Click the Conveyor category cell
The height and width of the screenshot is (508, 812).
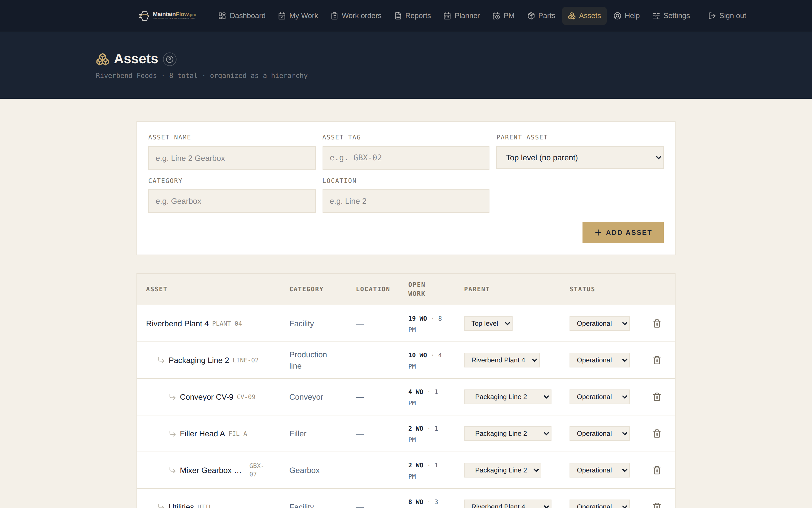(306, 397)
